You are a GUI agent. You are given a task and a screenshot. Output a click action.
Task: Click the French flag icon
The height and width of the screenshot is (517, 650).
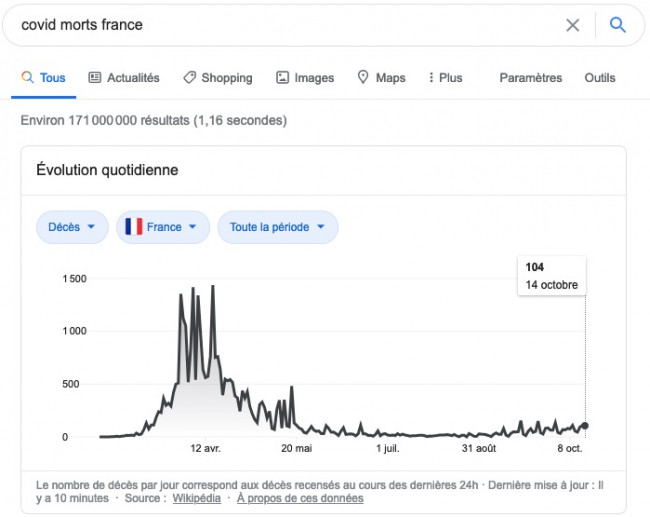(134, 227)
